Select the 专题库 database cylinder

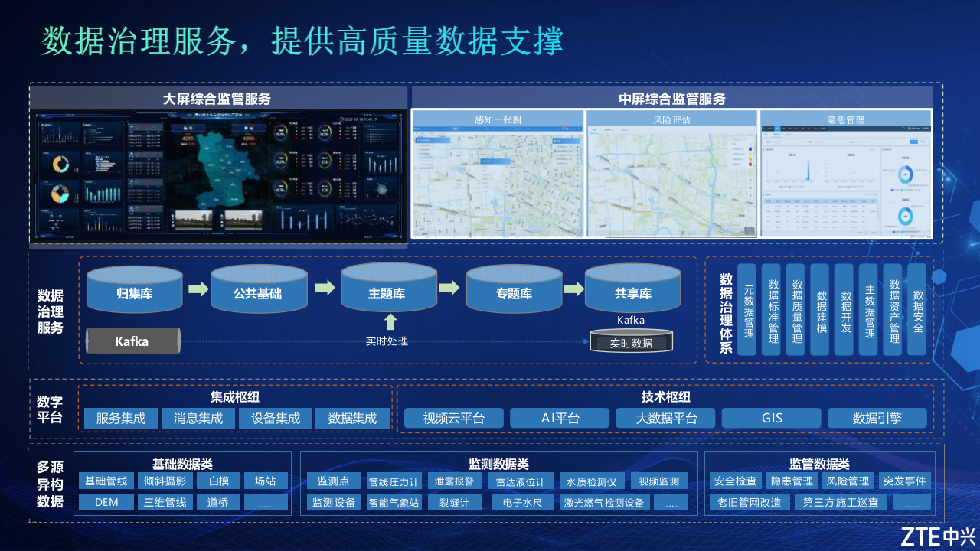click(x=514, y=289)
